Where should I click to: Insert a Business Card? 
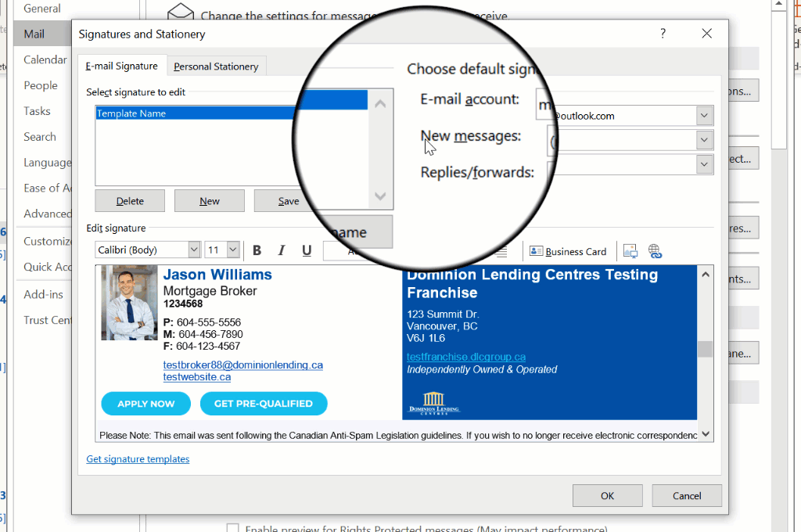[x=568, y=251]
